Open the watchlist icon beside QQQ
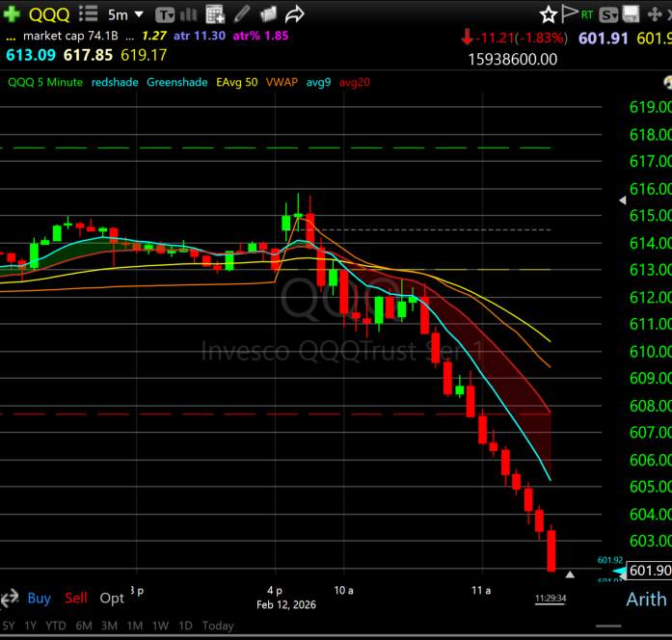 (89, 13)
